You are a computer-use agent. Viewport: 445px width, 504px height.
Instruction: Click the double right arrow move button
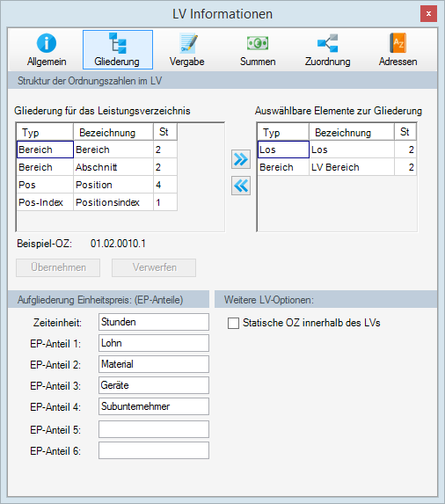[x=241, y=159]
